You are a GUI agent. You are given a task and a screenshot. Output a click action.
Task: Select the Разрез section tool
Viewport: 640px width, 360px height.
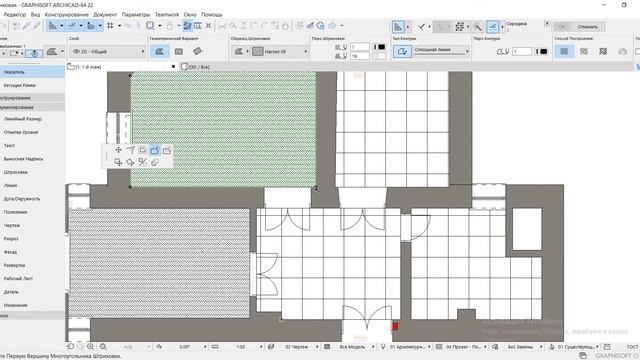pyautogui.click(x=32, y=239)
